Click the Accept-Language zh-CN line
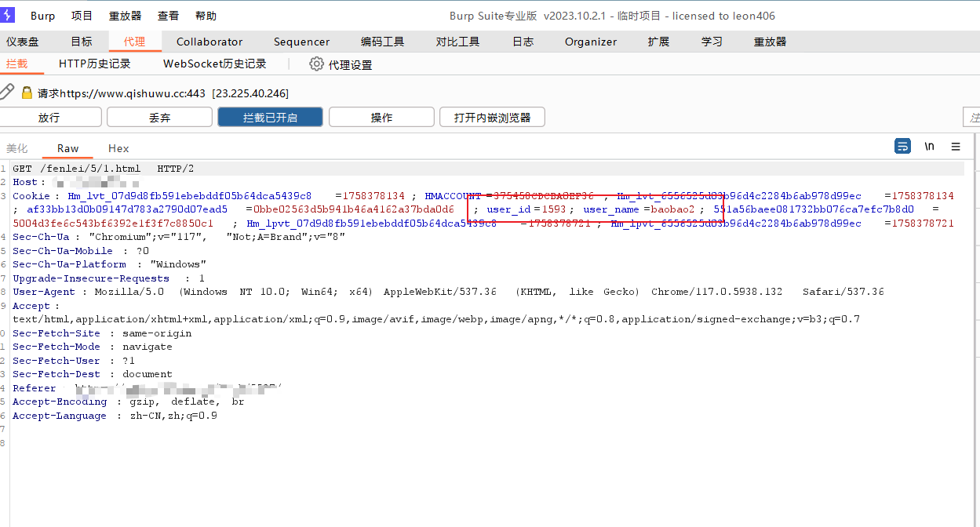 click(x=115, y=416)
